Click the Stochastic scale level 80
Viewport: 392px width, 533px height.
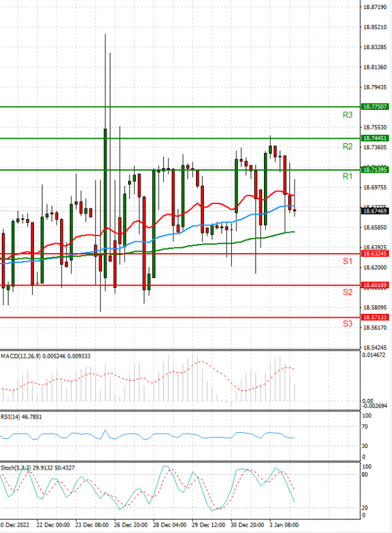click(x=365, y=475)
